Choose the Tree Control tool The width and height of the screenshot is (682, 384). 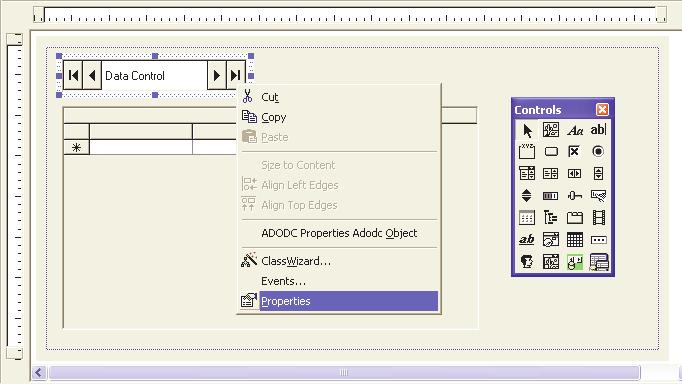point(551,217)
